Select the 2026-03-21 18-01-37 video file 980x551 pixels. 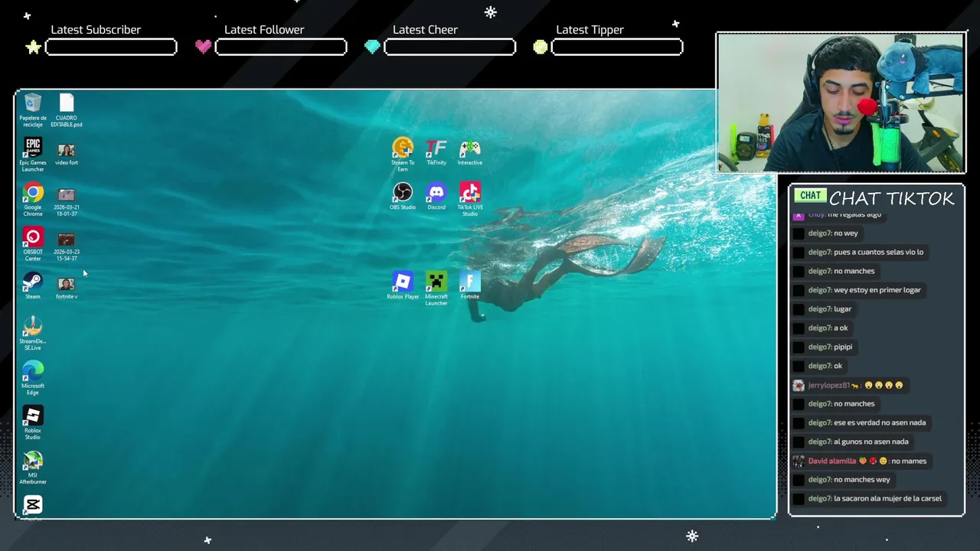coord(67,202)
